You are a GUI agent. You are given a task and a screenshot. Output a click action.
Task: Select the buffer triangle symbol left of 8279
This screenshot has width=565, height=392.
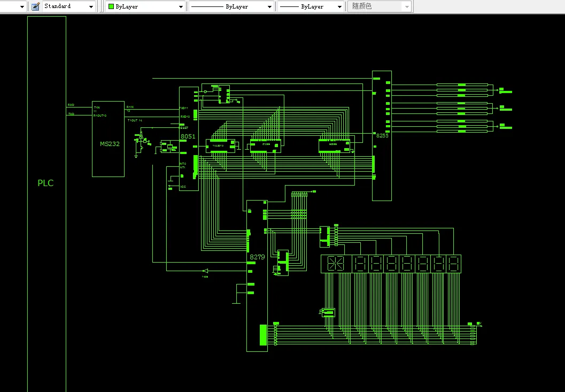pyautogui.click(x=205, y=271)
